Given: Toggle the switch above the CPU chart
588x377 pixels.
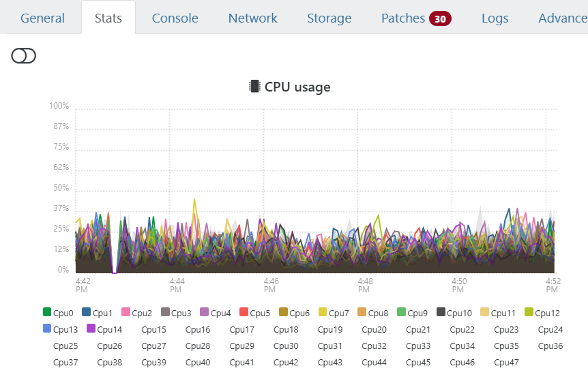Looking at the screenshot, I should tap(24, 56).
